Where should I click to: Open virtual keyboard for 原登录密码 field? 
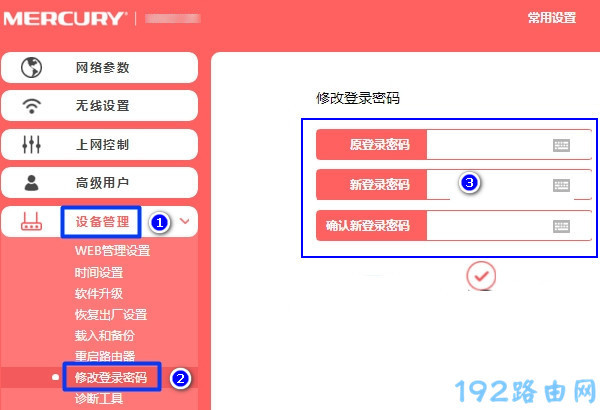click(561, 145)
